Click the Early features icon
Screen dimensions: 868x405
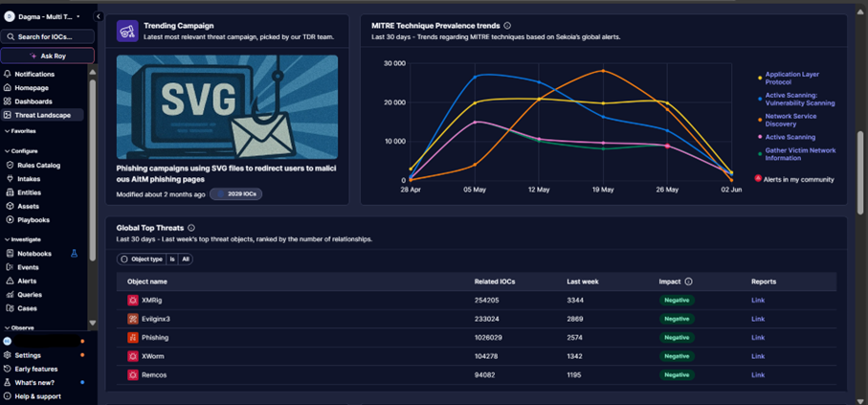8,369
